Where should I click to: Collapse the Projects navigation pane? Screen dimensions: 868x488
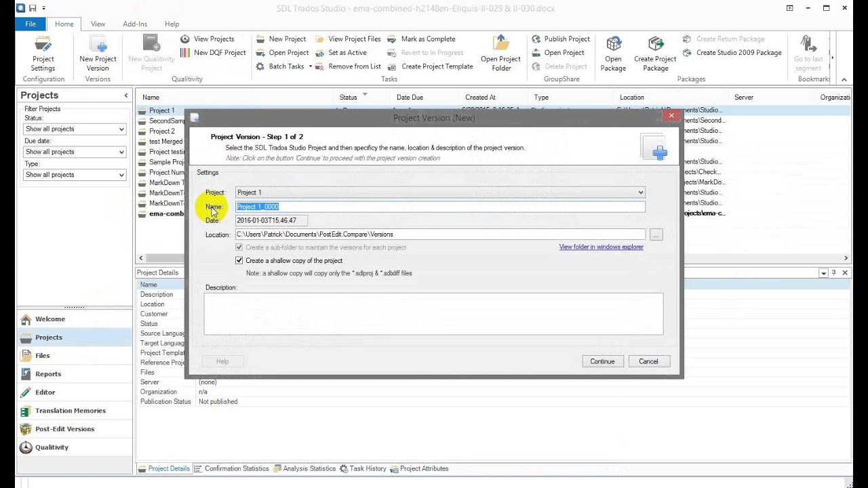[x=125, y=96]
